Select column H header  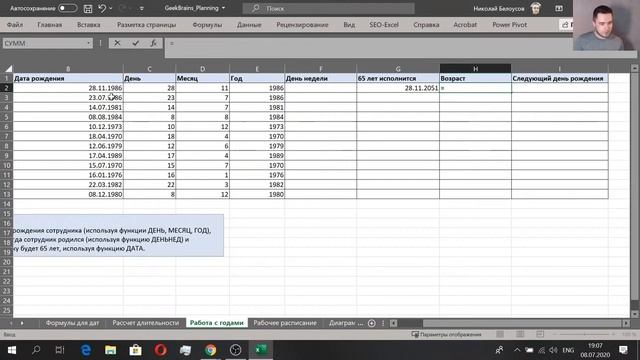pyautogui.click(x=476, y=69)
